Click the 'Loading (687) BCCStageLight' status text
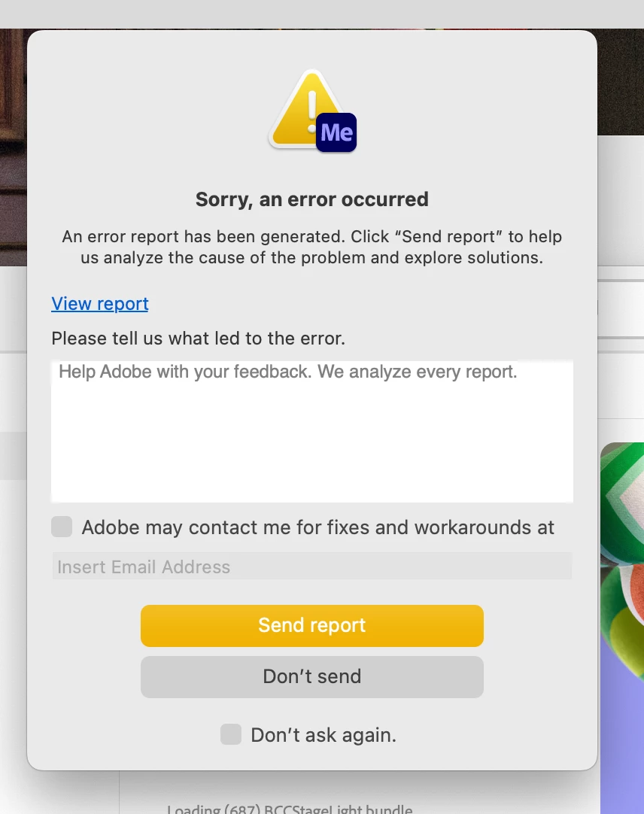The height and width of the screenshot is (814, 644). point(290,808)
